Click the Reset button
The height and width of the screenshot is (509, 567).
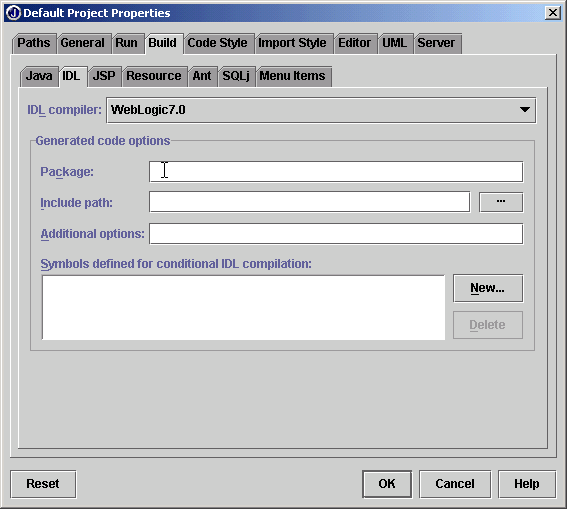pyautogui.click(x=43, y=484)
